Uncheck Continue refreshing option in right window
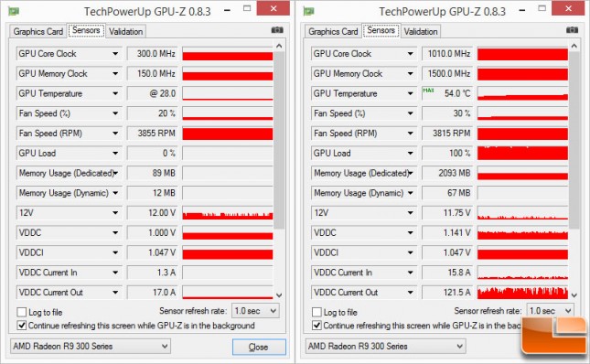This screenshot has width=590, height=364. (316, 326)
